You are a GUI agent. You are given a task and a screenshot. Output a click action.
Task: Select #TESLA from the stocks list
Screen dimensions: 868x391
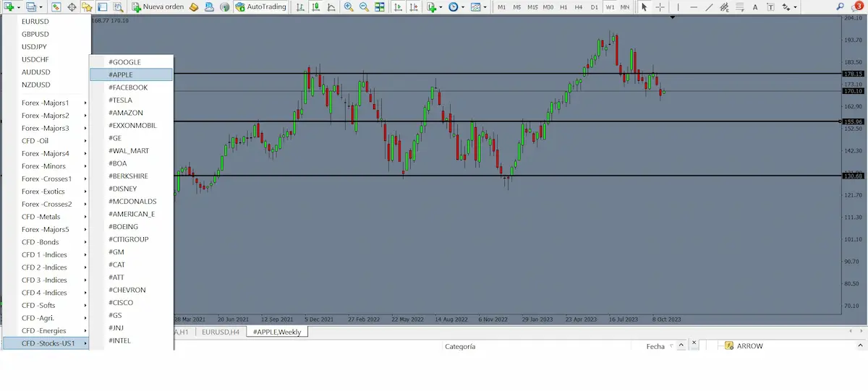click(x=120, y=100)
